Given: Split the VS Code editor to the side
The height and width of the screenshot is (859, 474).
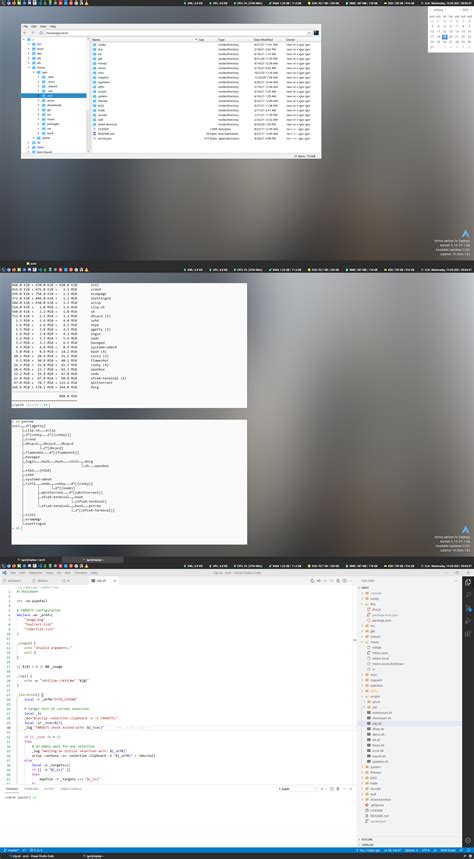Looking at the screenshot, I should pos(344,580).
